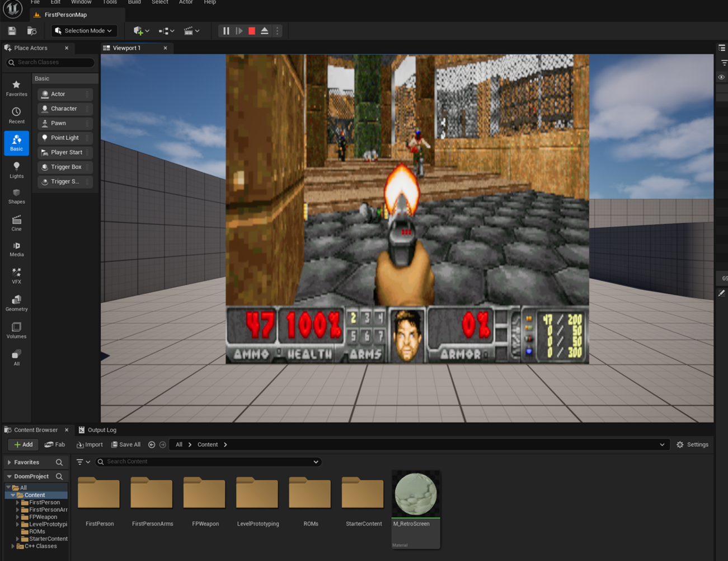Save the current level with the disk icon

pos(12,31)
